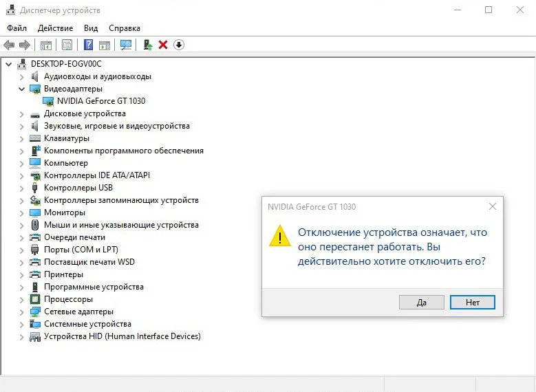Cancel with the Нет button
536x392 pixels.
pos(473,303)
